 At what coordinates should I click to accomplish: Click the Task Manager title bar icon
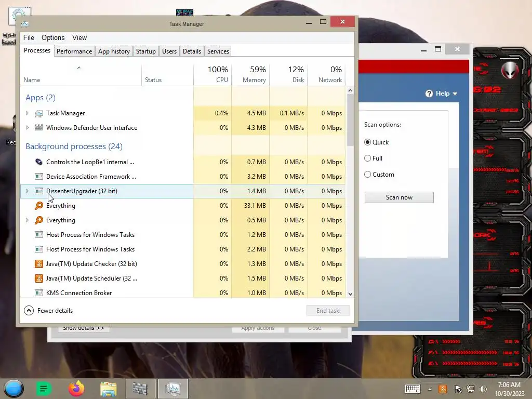(25, 24)
